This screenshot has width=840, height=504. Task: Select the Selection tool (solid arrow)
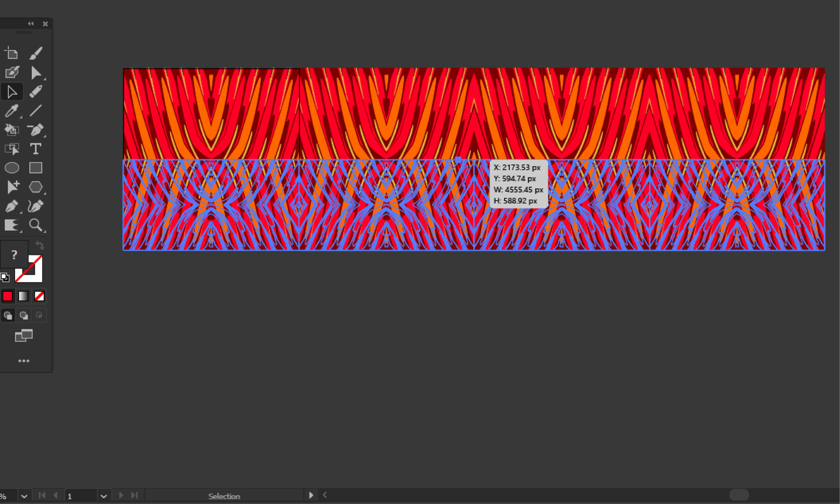point(36,73)
